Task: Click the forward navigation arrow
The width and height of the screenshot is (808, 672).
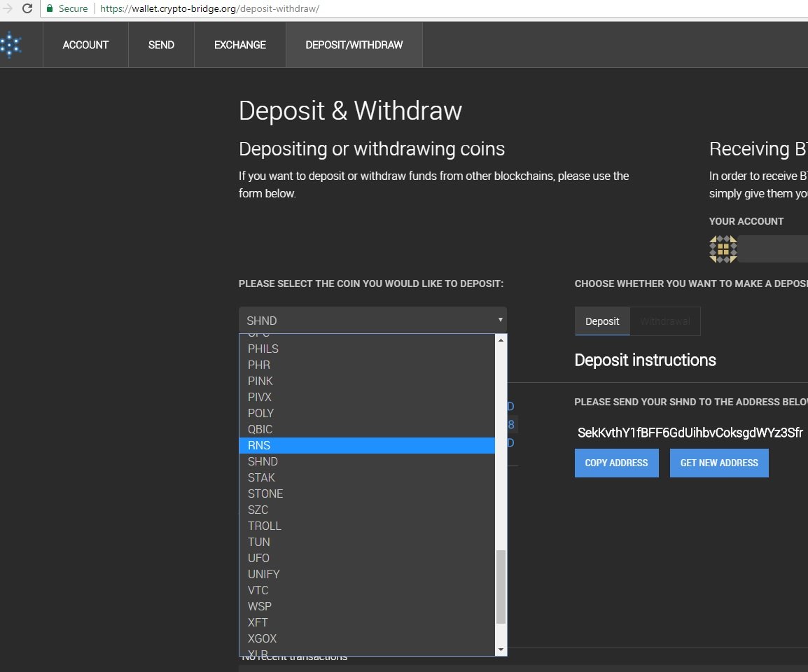Action: click(x=7, y=8)
